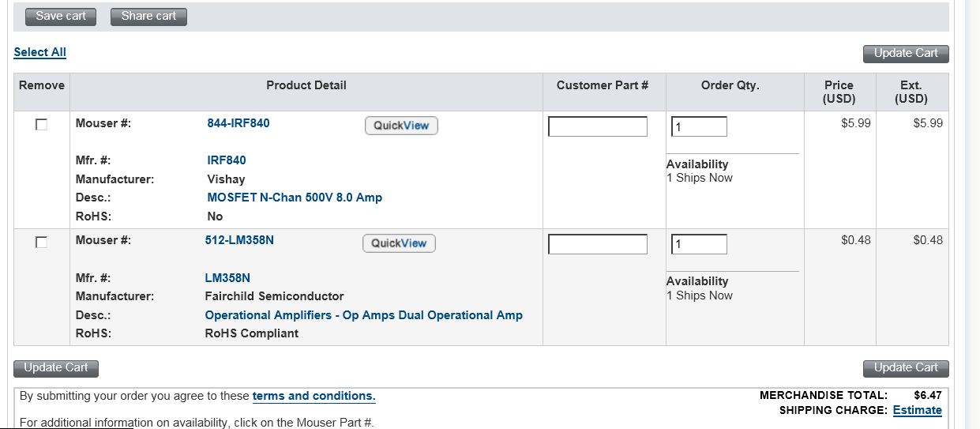
Task: Open MOSFET N-Chan 500V 8.0 Amp description
Action: [295, 198]
